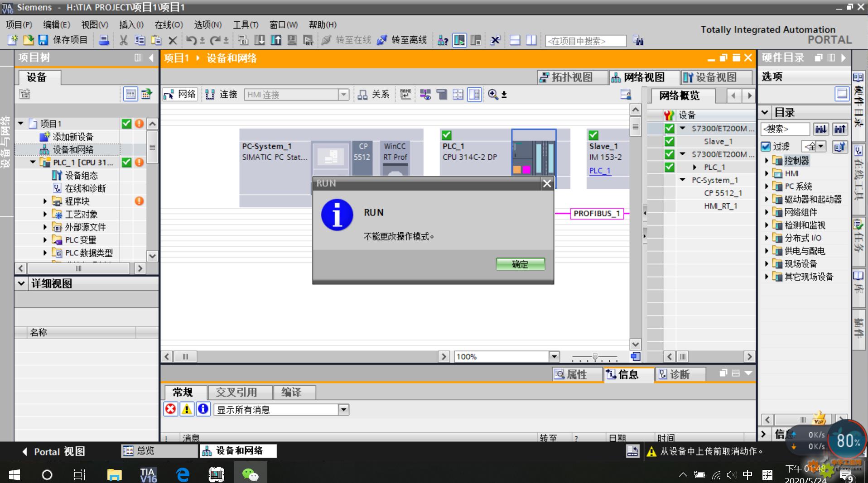Click 确定 button in RUN dialog
868x483 pixels.
point(520,264)
